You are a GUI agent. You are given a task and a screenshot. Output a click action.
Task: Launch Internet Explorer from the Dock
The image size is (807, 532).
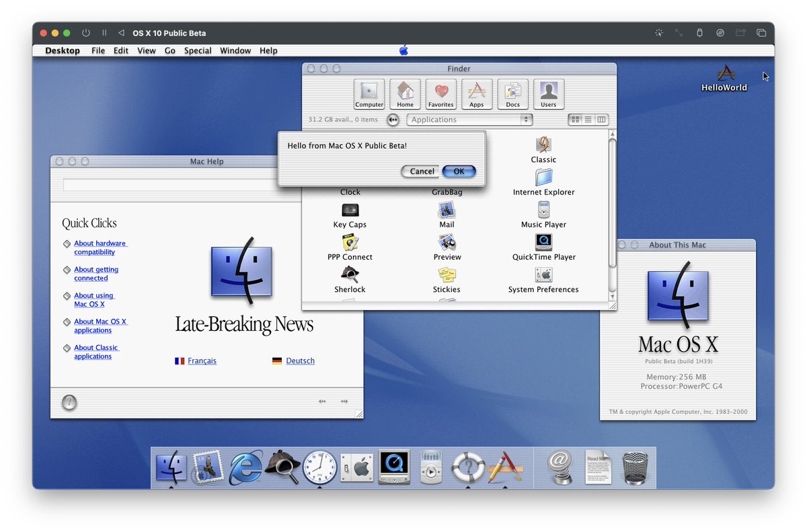(x=245, y=467)
